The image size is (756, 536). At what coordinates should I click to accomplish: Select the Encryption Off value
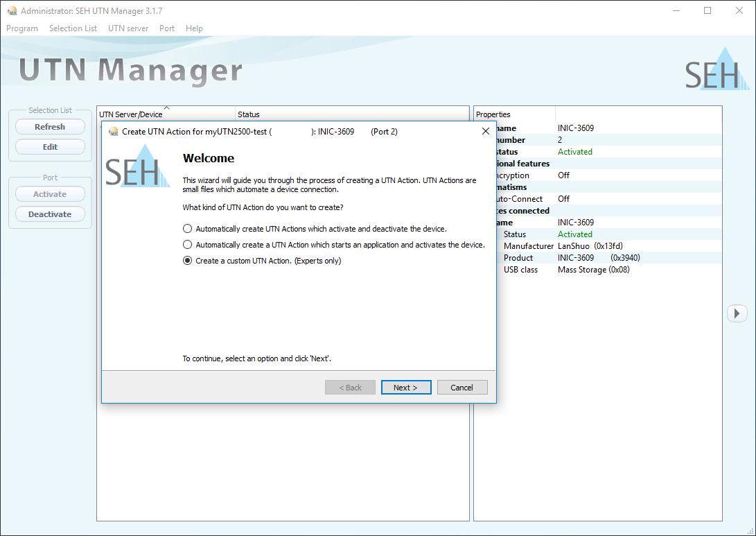[563, 175]
